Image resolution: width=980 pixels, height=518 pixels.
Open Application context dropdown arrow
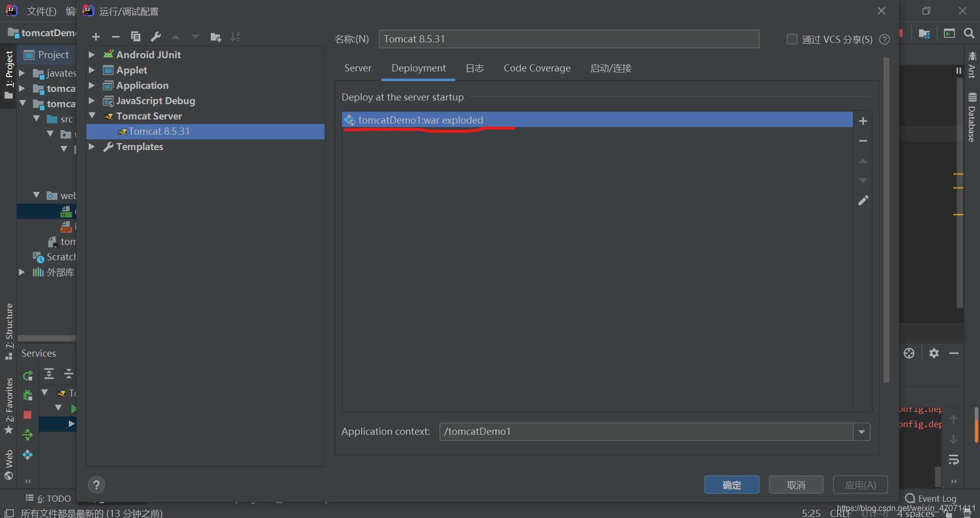click(x=862, y=432)
